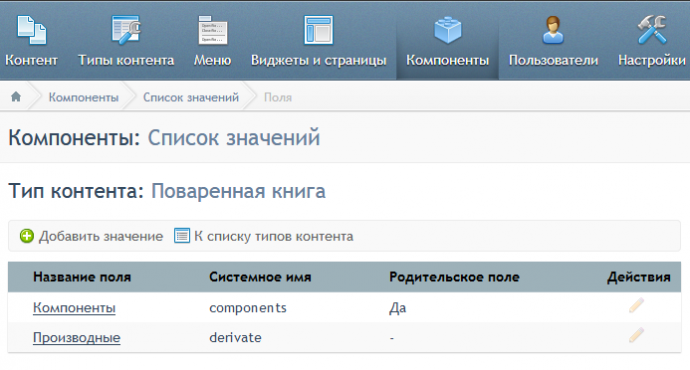Screen dimensions: 690x370
Task: Edit the Производные row with pencil icon
Action: [636, 335]
